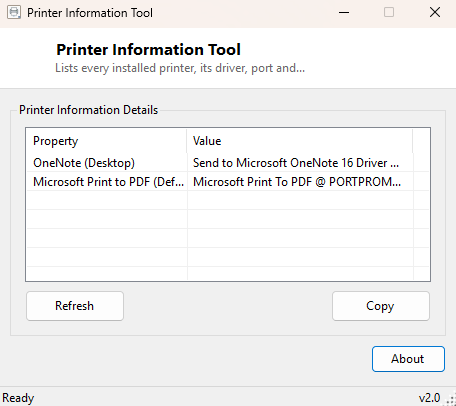This screenshot has height=406, width=456.
Task: Click the Refresh button
Action: pos(75,306)
